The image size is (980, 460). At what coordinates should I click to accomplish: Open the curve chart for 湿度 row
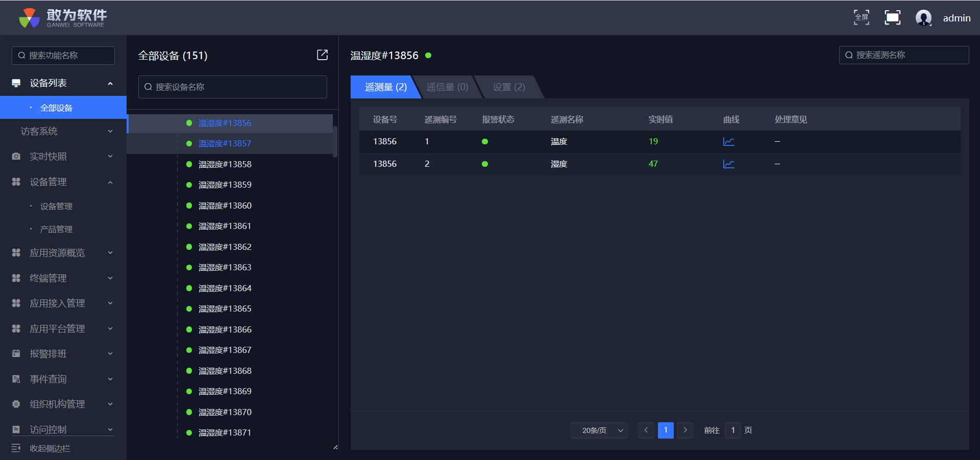pyautogui.click(x=728, y=164)
